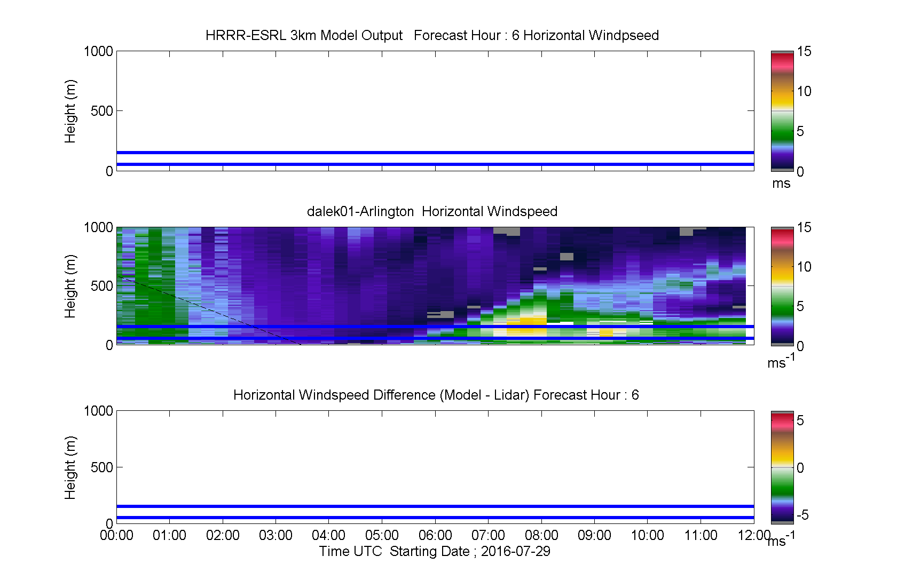This screenshot has width=897, height=588.
Task: Click the 11:00 time tick label
Action: click(701, 535)
